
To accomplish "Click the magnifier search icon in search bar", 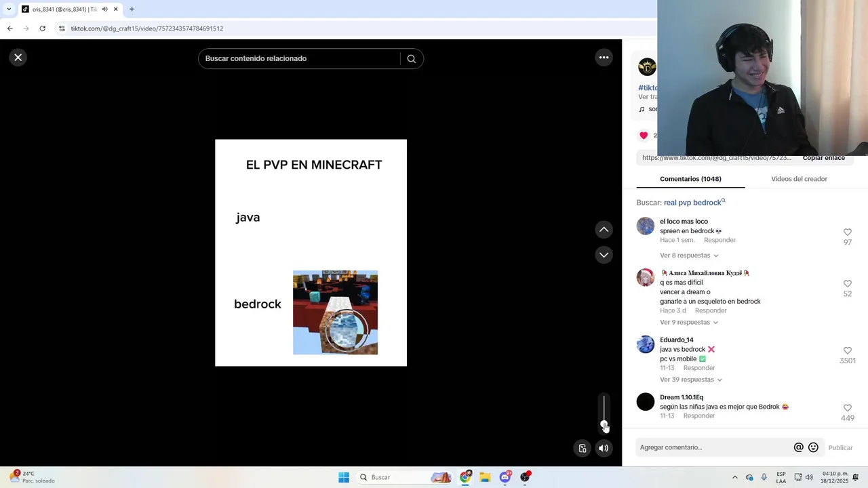I will (411, 59).
